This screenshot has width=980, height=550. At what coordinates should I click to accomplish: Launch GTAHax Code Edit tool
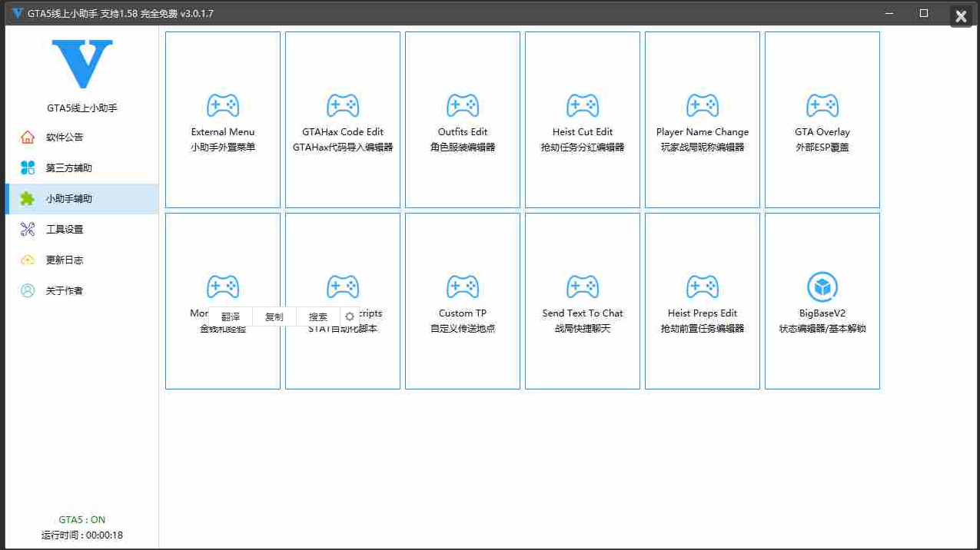(x=343, y=120)
